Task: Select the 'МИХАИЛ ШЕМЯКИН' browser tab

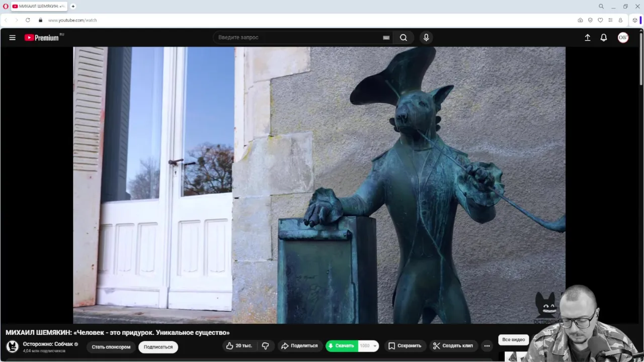Action: pos(39,7)
